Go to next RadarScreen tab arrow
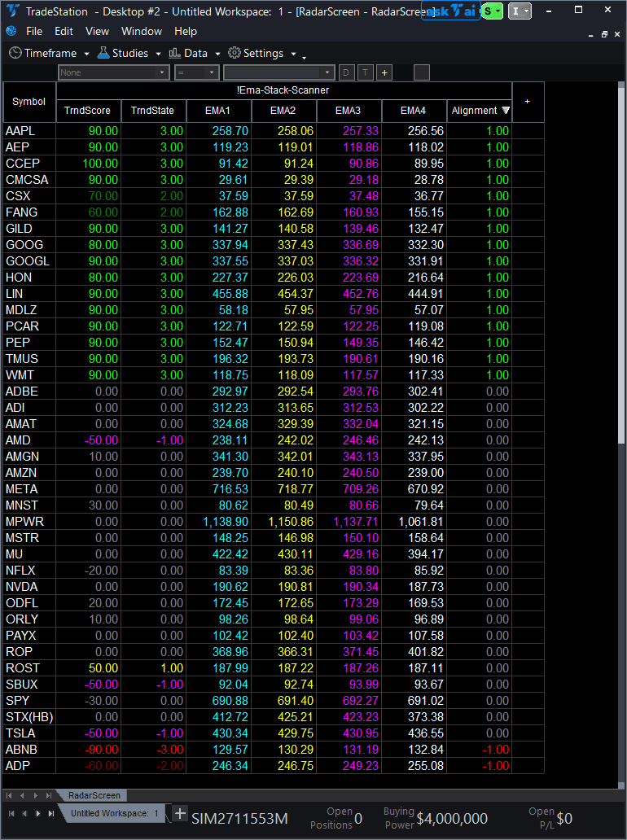The width and height of the screenshot is (627, 840). pyautogui.click(x=35, y=795)
